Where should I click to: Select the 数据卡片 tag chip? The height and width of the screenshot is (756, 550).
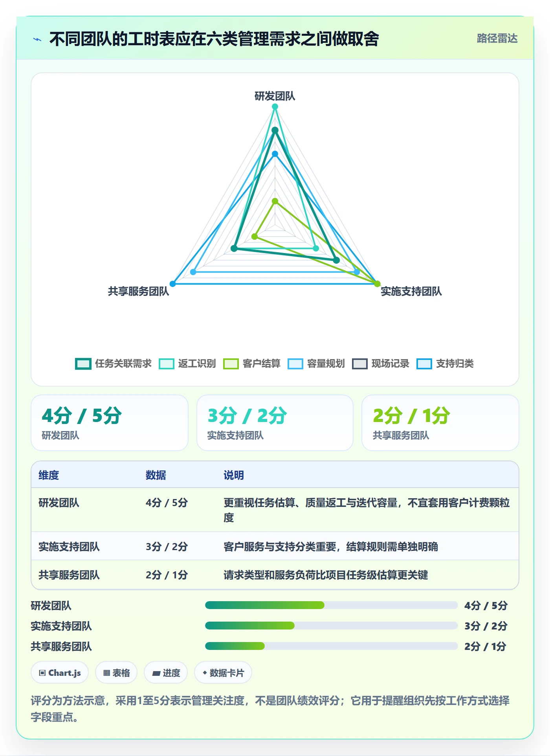coord(223,673)
